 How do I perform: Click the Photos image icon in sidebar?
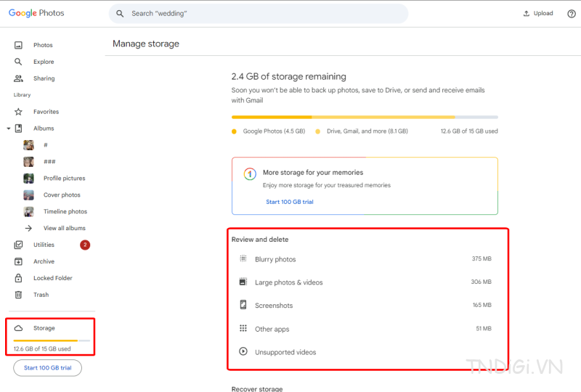(x=18, y=45)
